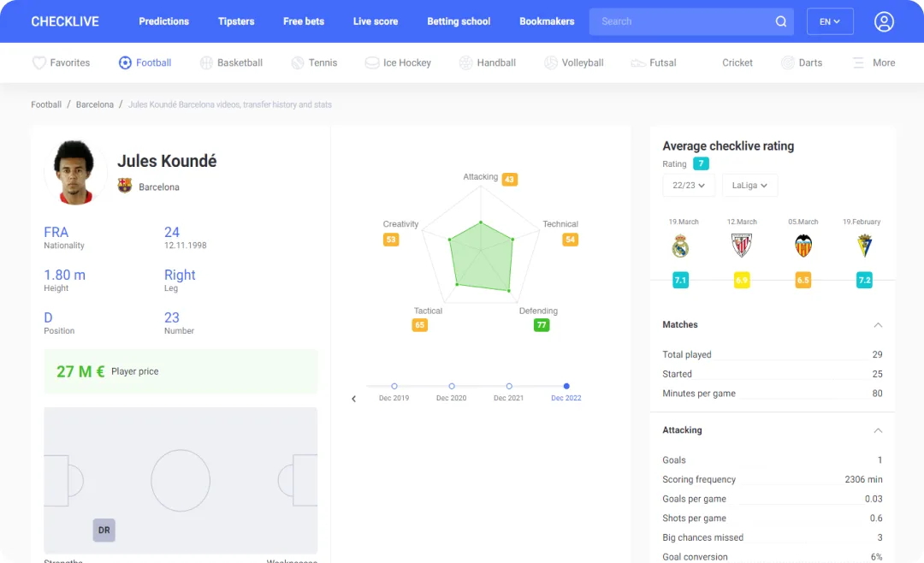This screenshot has height=563, width=924.
Task: Open the EN language dropdown
Action: (x=830, y=21)
